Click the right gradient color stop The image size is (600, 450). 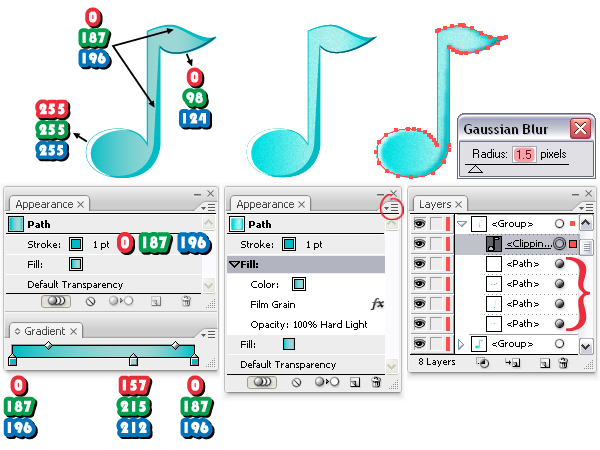coord(194,360)
